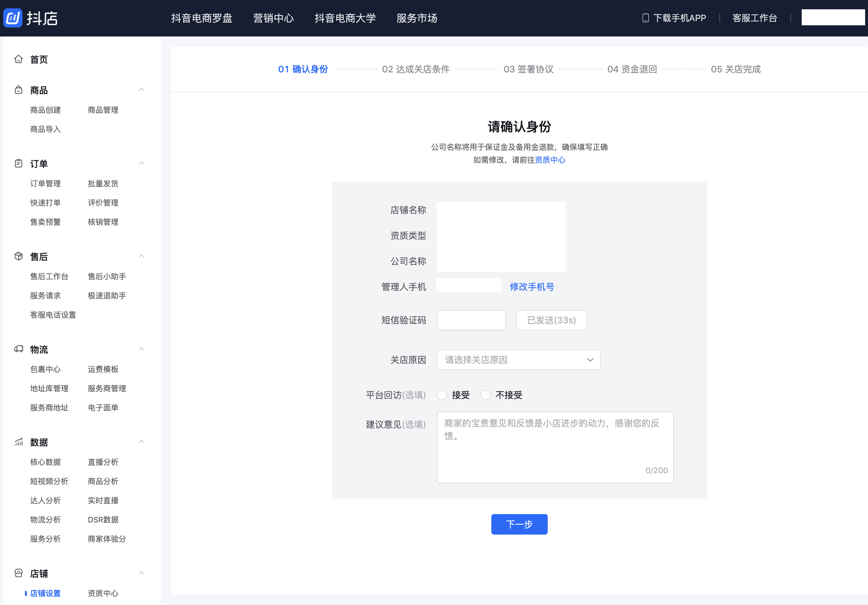
Task: Open the 关店原因 dropdown
Action: point(518,360)
